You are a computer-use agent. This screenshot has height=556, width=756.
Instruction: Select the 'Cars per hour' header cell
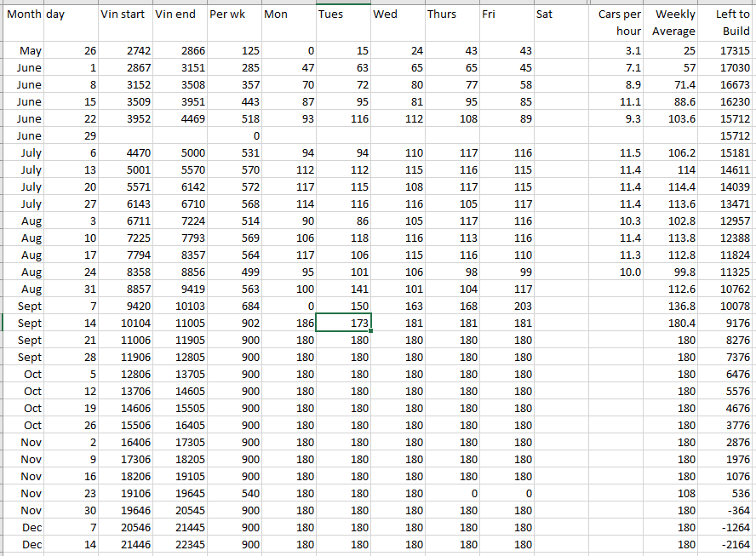(x=619, y=22)
